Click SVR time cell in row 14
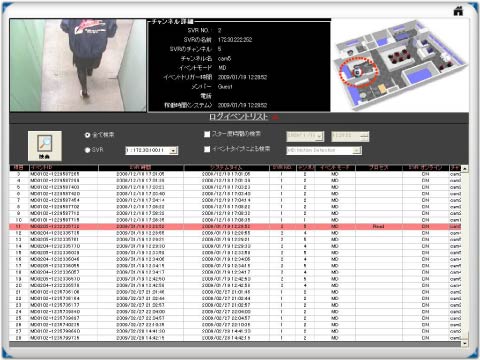This screenshot has width=480, height=360. coord(141,246)
